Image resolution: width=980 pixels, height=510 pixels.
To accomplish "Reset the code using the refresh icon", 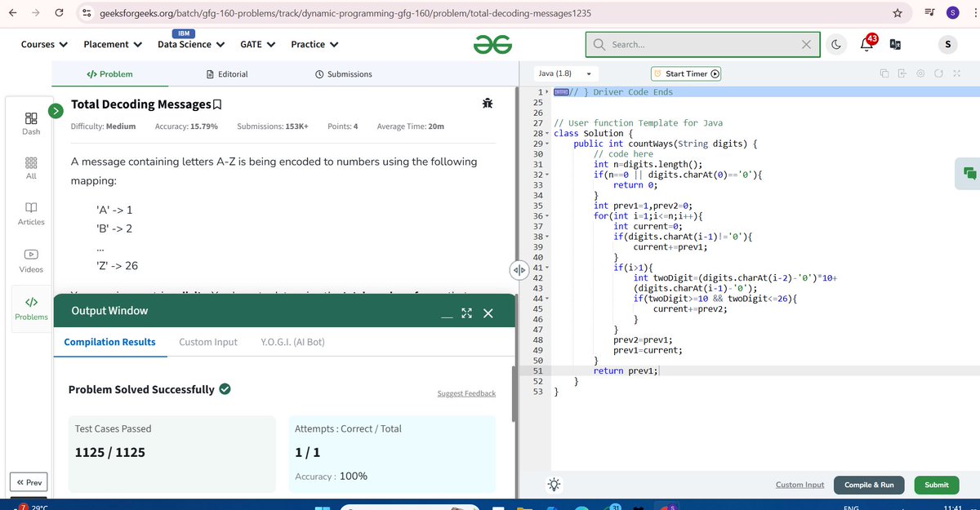I will tap(938, 73).
